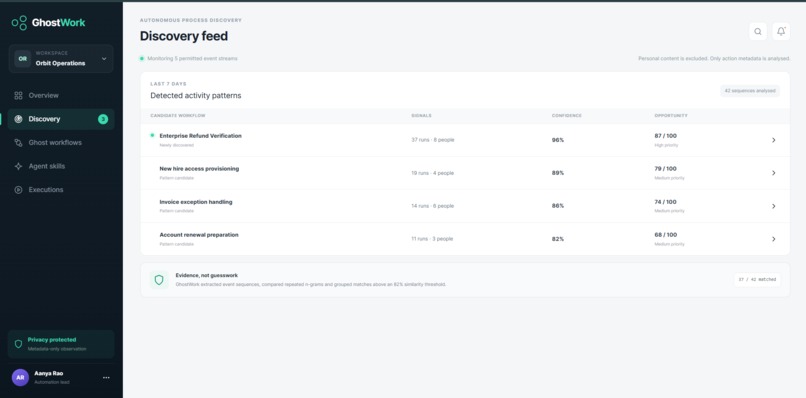Viewport: 806px width, 398px height.
Task: Open Enterprise Refund Verification row chevron
Action: (x=774, y=140)
